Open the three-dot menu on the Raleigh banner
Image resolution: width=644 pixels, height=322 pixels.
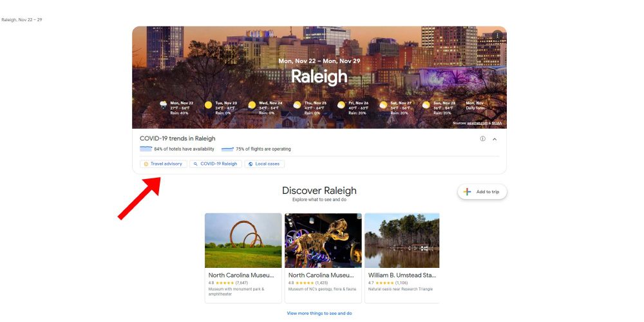tap(497, 35)
